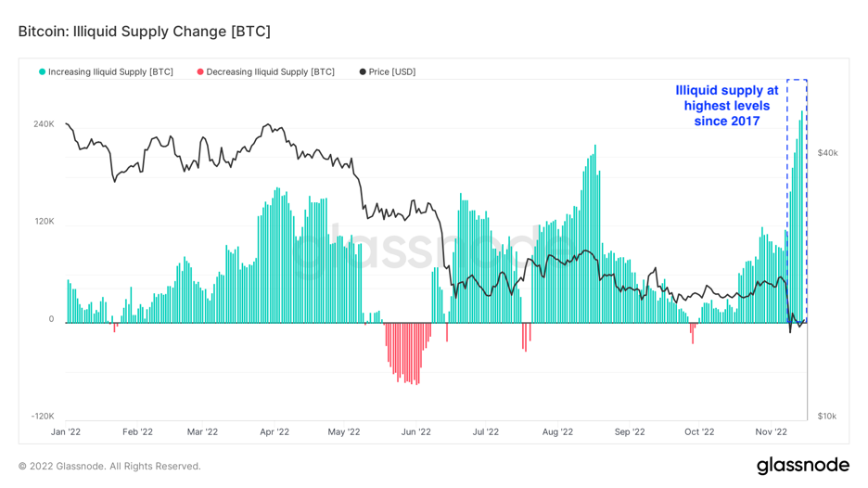Click the teal Increasing Illiquid Supply legend dot
The width and height of the screenshot is (868, 488).
tap(43, 71)
